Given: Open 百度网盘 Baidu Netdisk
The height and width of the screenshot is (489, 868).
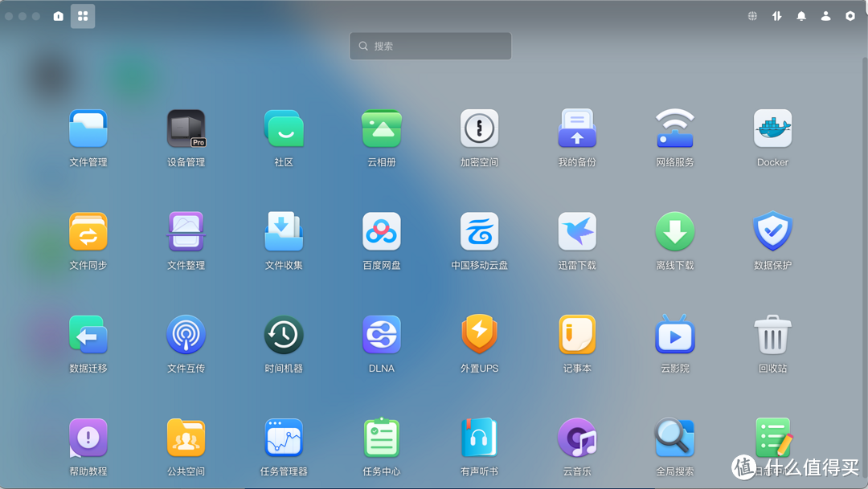Looking at the screenshot, I should coord(382,232).
